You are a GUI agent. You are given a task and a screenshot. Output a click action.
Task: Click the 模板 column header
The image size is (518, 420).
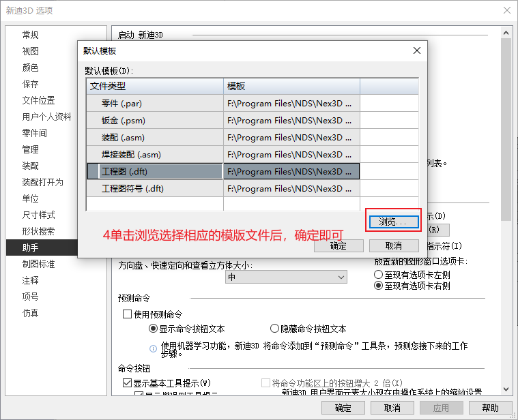coord(291,86)
